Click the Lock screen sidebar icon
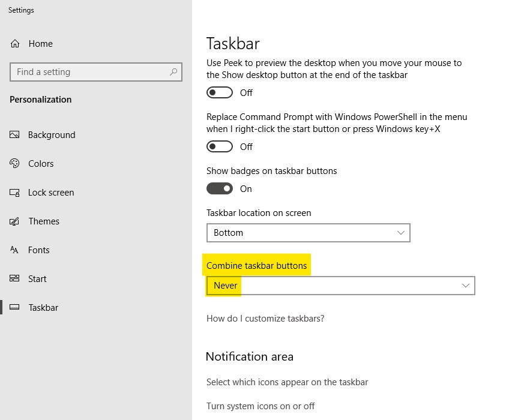This screenshot has height=420, width=527. coord(15,193)
